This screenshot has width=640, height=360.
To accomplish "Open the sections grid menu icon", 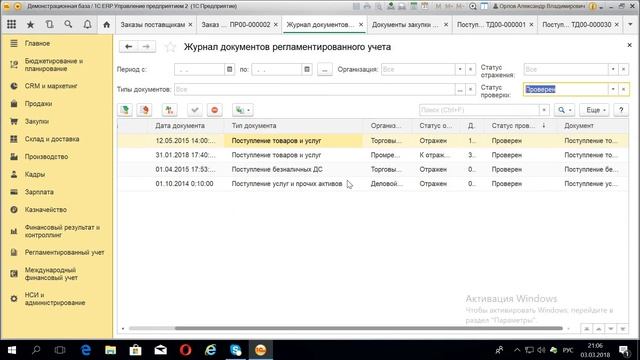I will tap(11, 24).
